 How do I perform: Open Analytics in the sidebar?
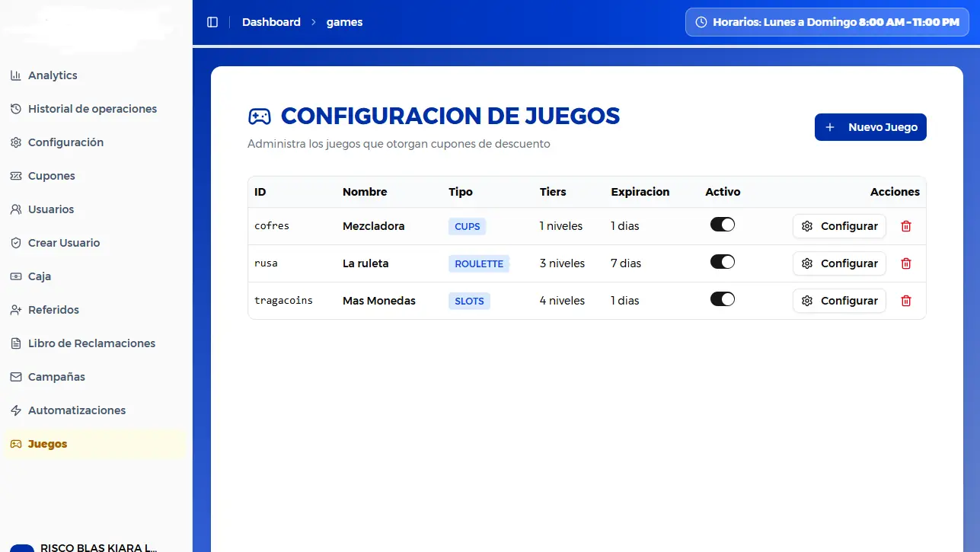tap(95, 75)
